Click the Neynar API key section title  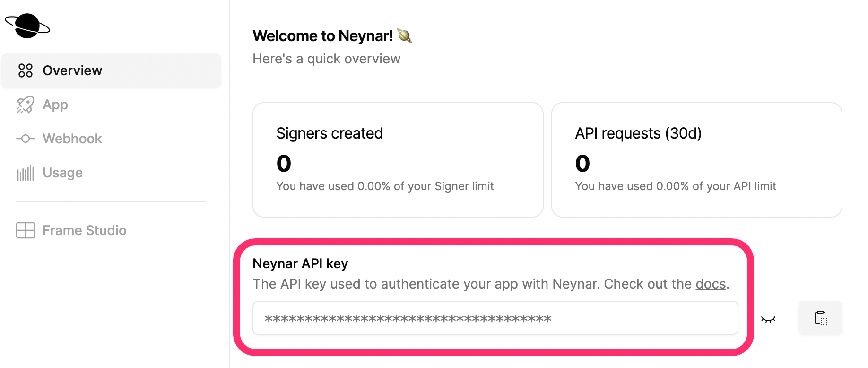click(300, 263)
